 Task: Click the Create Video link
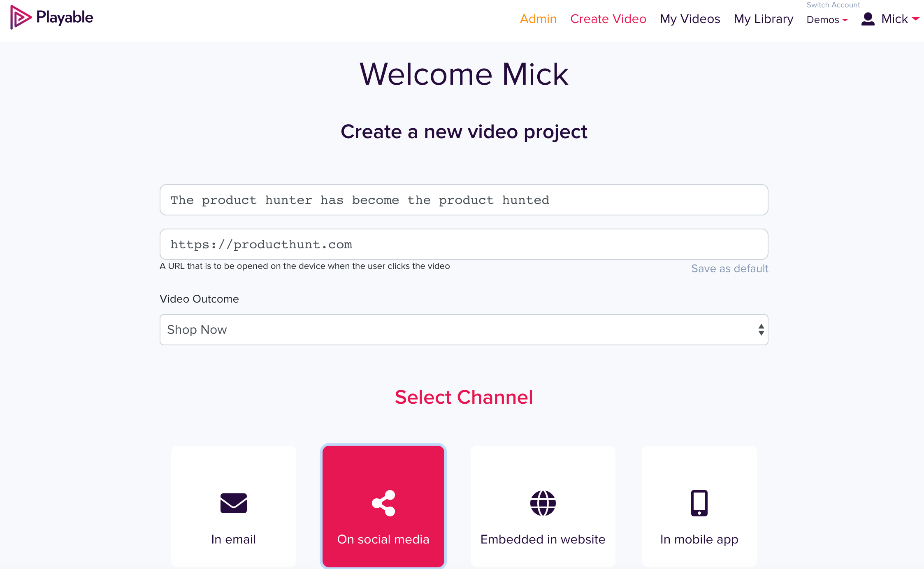point(608,19)
